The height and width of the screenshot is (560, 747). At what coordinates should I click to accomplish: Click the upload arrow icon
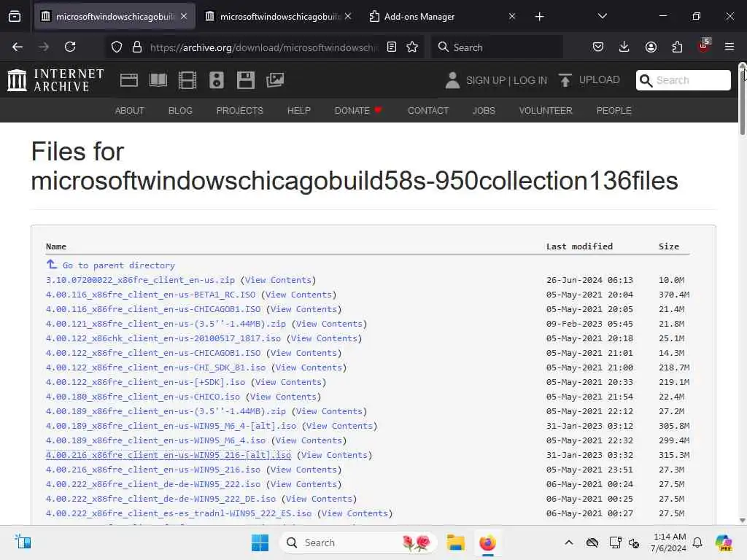565,80
